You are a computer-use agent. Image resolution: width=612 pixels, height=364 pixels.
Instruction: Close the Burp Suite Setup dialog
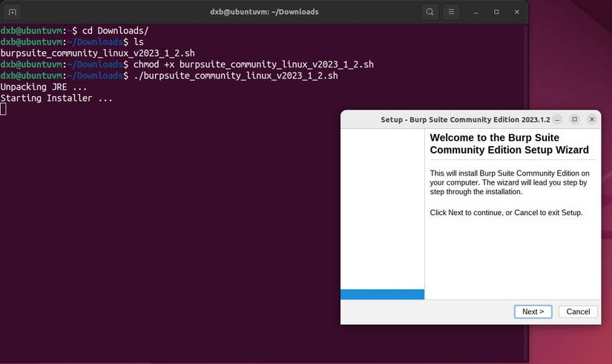pos(592,119)
